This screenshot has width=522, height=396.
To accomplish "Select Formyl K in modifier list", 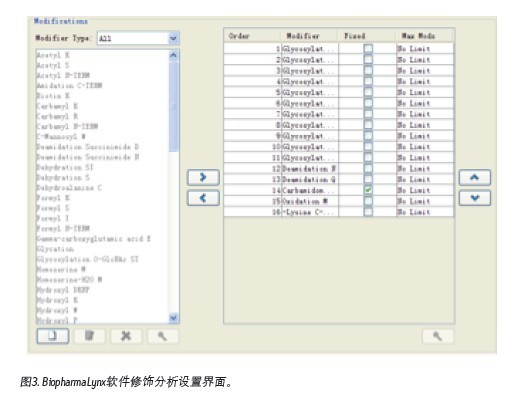I will (53, 198).
